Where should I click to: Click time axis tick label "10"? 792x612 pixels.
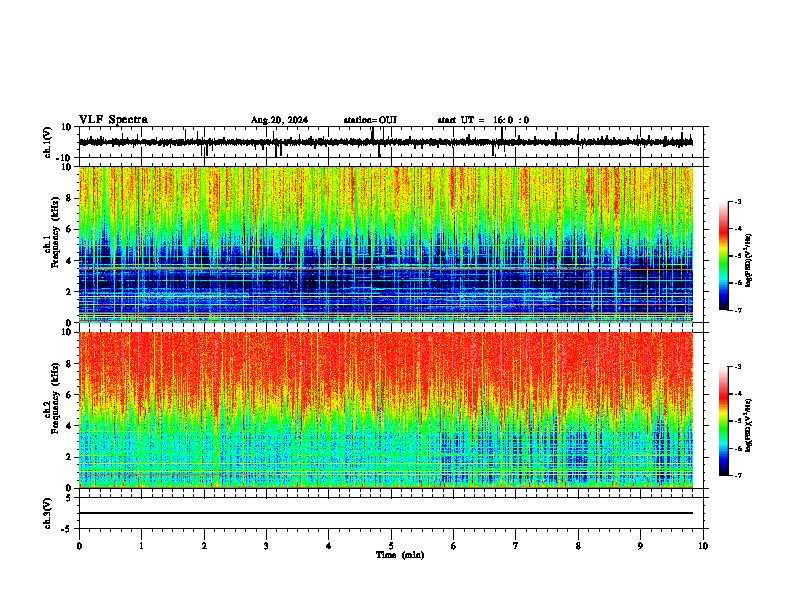703,546
